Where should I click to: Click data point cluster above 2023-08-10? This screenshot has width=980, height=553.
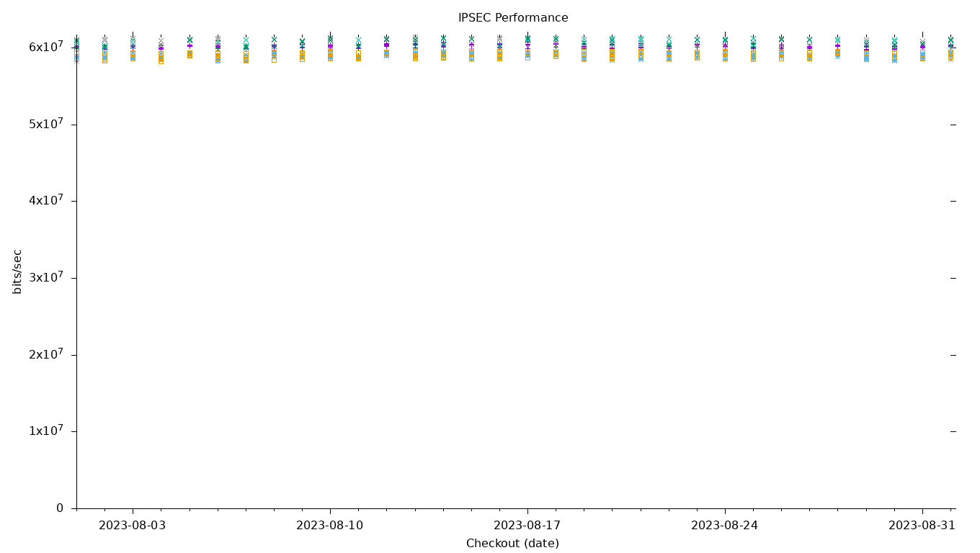pyautogui.click(x=330, y=48)
